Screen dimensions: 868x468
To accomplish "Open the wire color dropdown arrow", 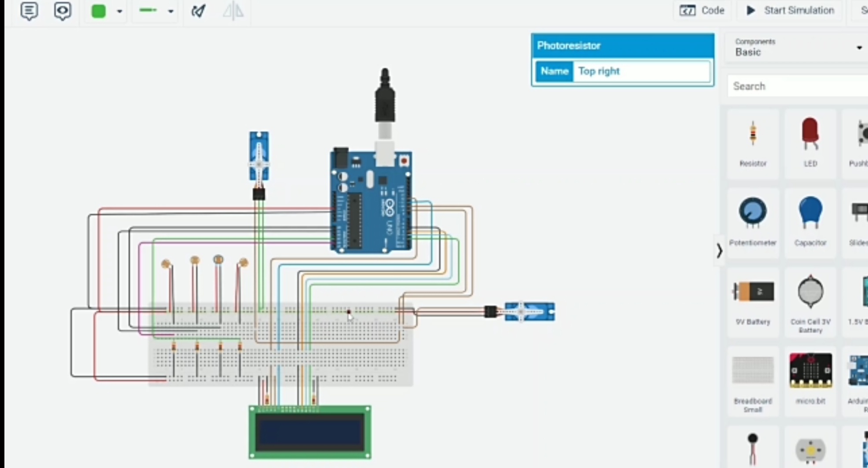I will click(119, 11).
